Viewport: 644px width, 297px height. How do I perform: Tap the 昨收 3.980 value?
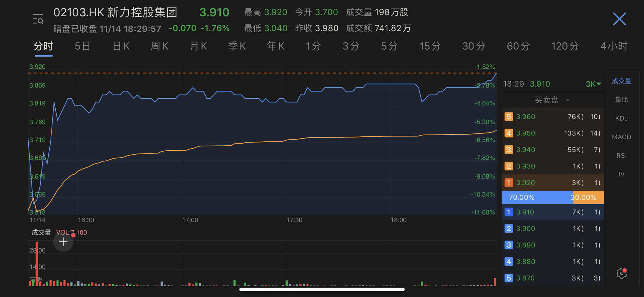pyautogui.click(x=316, y=28)
